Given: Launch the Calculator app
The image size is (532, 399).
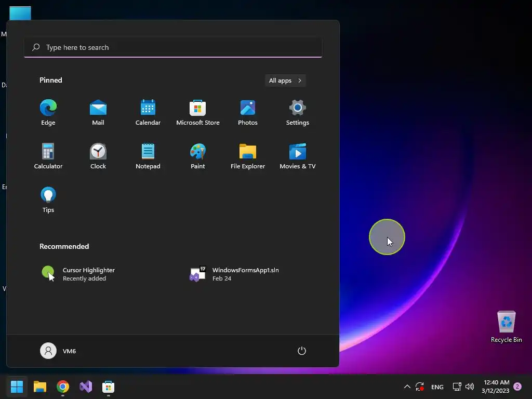Looking at the screenshot, I should (x=48, y=156).
